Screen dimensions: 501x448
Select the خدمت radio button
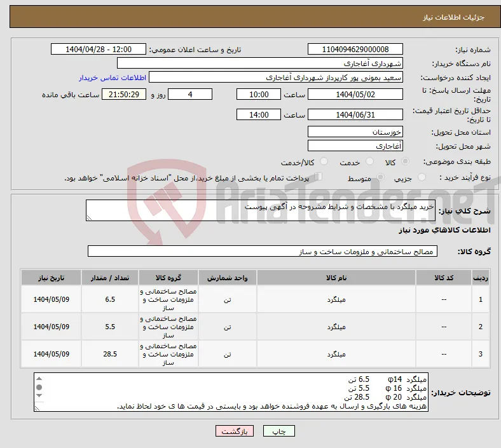[x=369, y=161]
